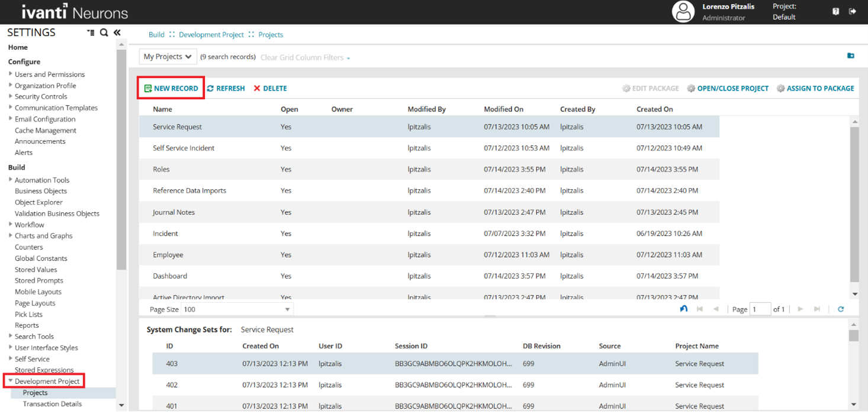868x414 pixels.
Task: Open the help icon in header
Action: (x=835, y=11)
